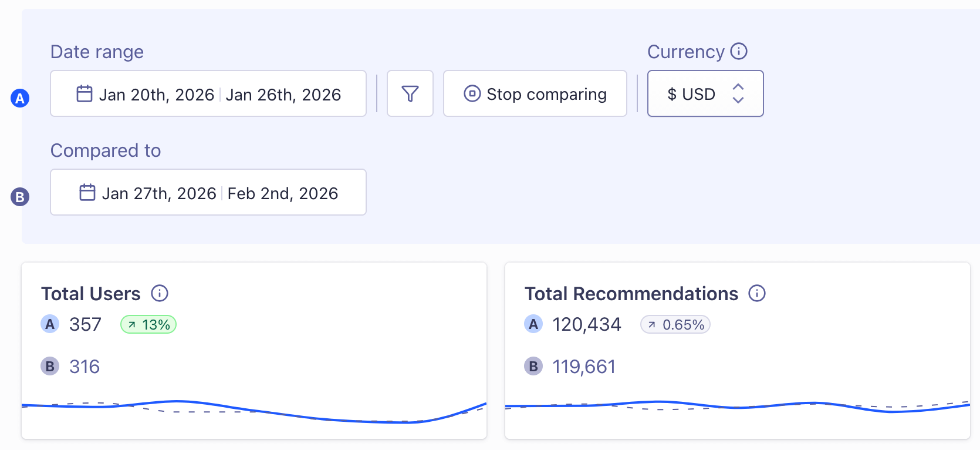Open the main date range picker
The width and height of the screenshot is (980, 450).
coord(208,93)
